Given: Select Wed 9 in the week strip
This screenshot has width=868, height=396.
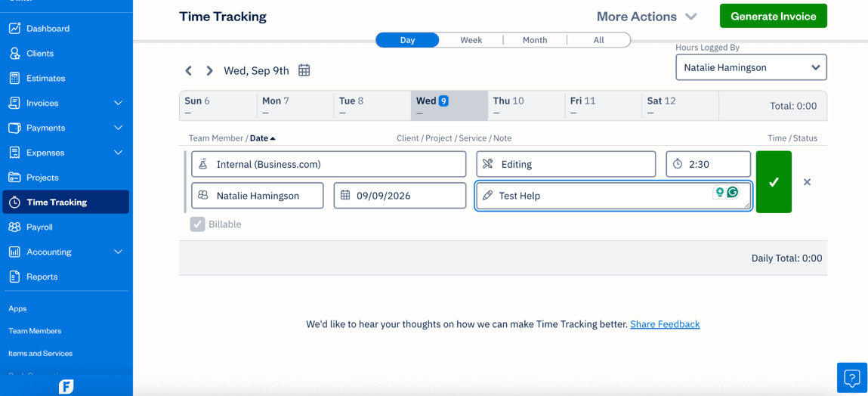Looking at the screenshot, I should coord(449,106).
